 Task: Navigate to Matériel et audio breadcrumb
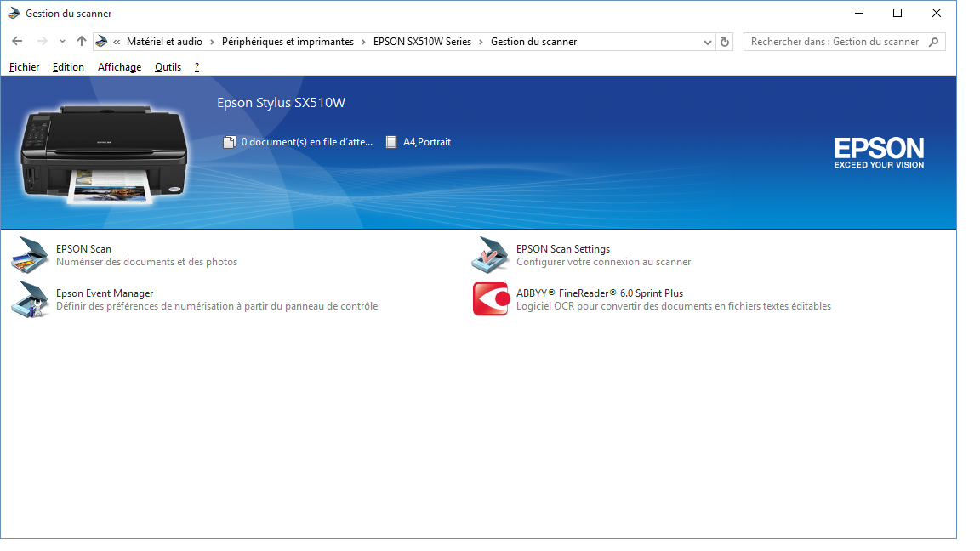click(x=164, y=42)
